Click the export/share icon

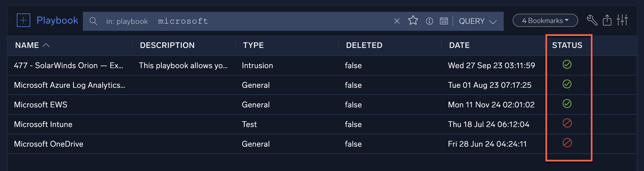tap(607, 20)
